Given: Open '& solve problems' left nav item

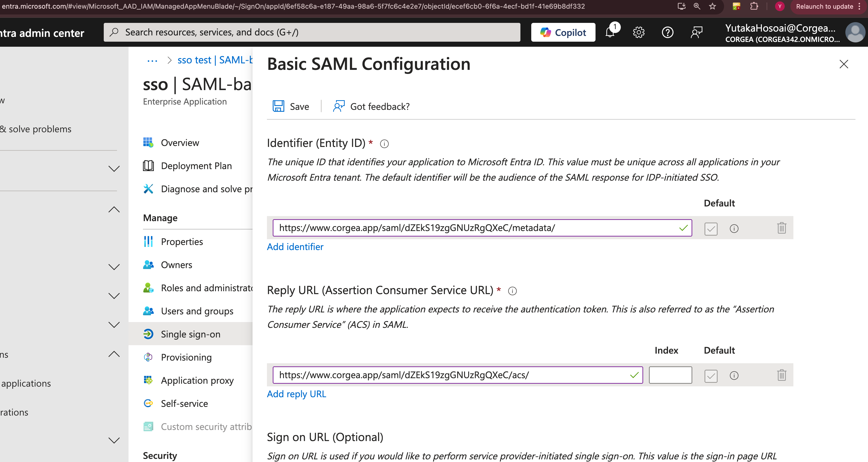Looking at the screenshot, I should (36, 129).
